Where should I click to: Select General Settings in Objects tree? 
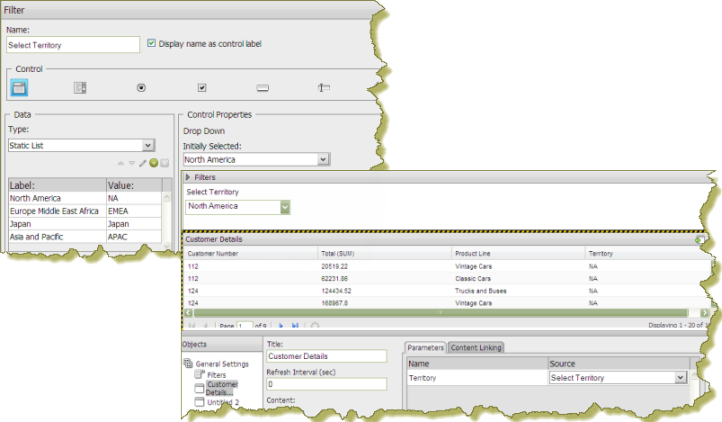222,364
